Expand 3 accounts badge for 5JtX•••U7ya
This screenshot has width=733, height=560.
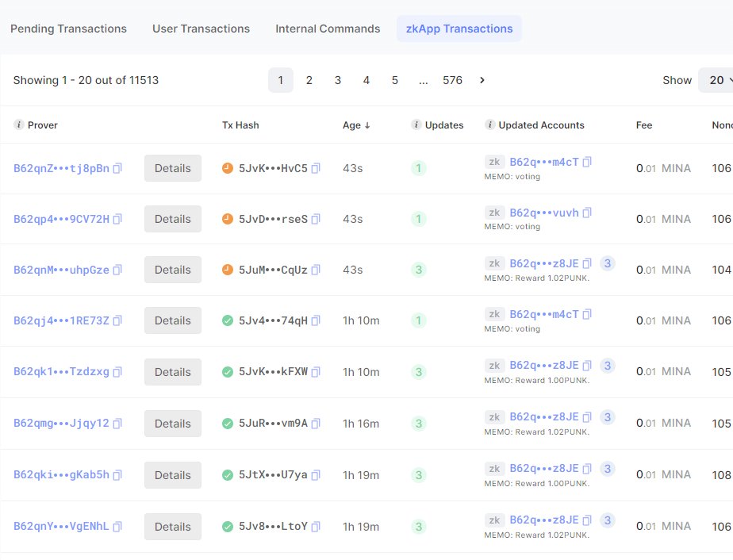click(607, 468)
